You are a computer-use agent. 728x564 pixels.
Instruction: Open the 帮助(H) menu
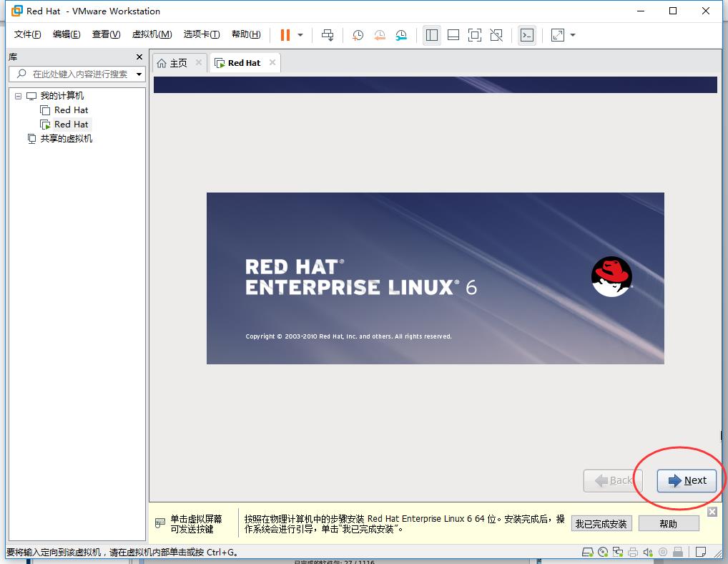pos(246,34)
